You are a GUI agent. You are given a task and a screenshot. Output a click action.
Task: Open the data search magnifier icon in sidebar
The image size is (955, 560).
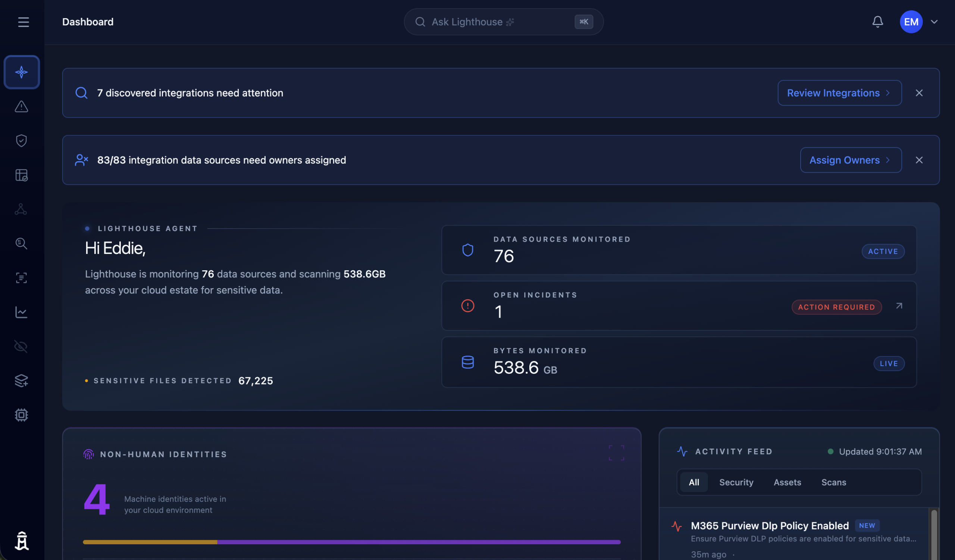point(21,243)
